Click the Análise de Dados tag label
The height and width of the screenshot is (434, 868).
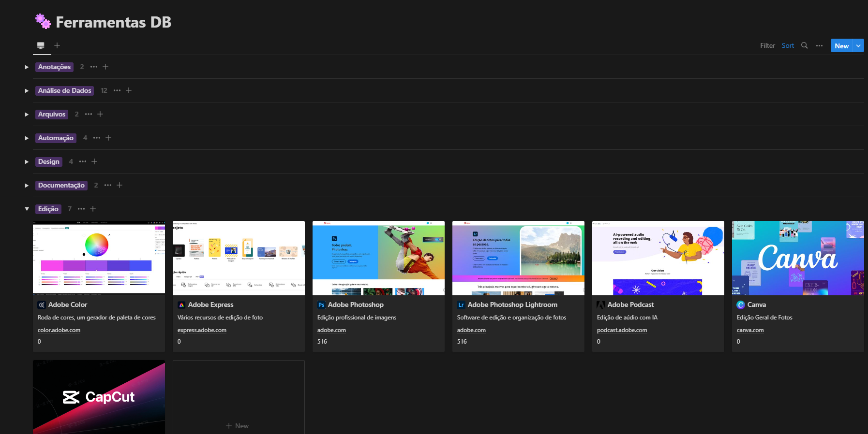pos(65,90)
